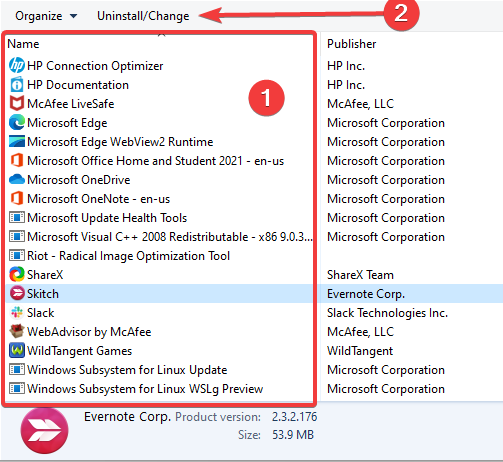Viewport: 503px width, 462px height.
Task: Click the WildTangent publisher cell
Action: click(x=360, y=351)
